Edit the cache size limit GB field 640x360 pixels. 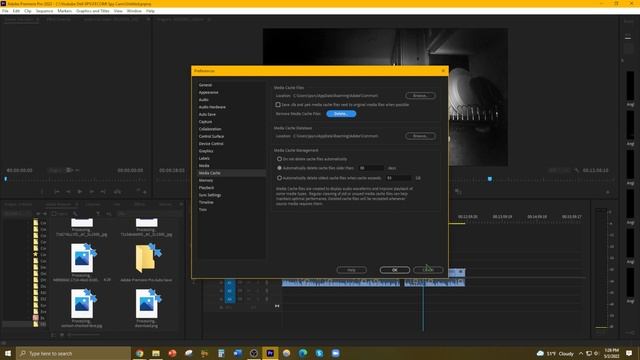point(398,178)
